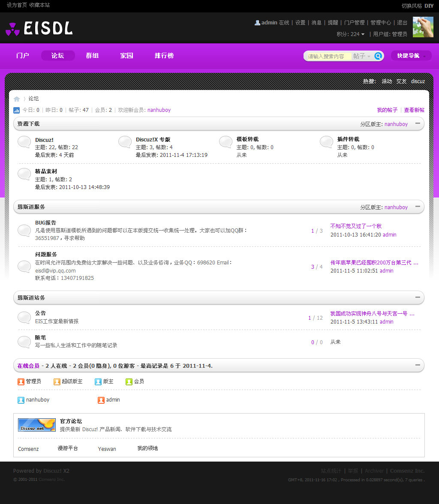Click 收藏本站 link
Viewport: 439px width, 504px height.
pos(39,5)
